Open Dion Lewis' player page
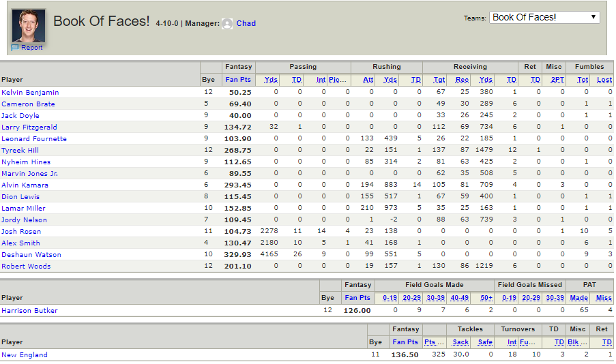Viewport: 616px width, 364px height. click(20, 197)
